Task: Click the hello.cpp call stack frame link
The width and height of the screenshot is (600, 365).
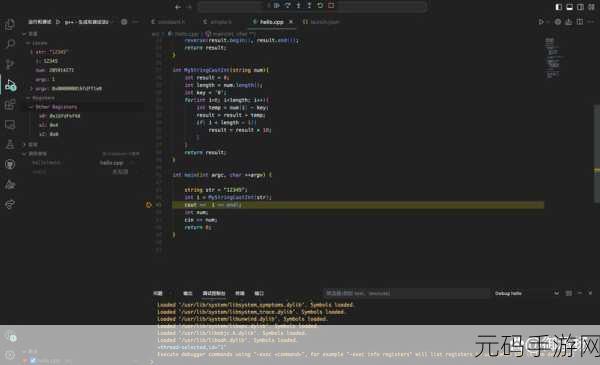Action: pos(112,163)
